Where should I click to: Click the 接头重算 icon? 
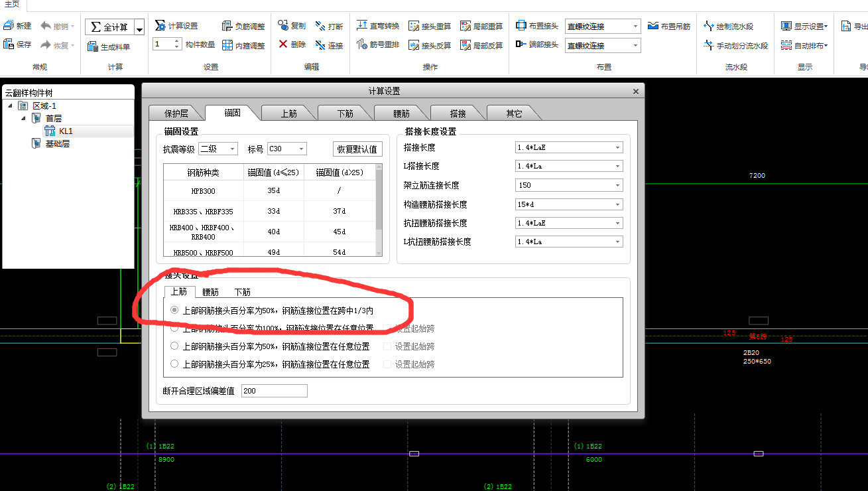[x=414, y=26]
